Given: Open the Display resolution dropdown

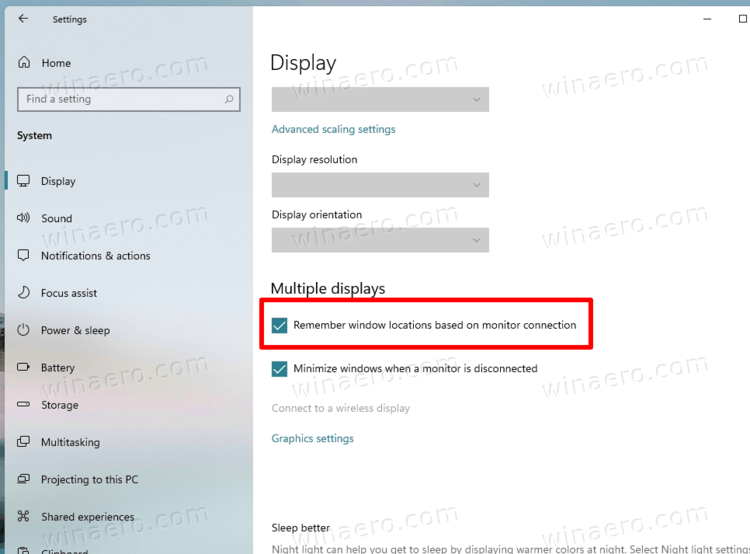Looking at the screenshot, I should [x=380, y=185].
